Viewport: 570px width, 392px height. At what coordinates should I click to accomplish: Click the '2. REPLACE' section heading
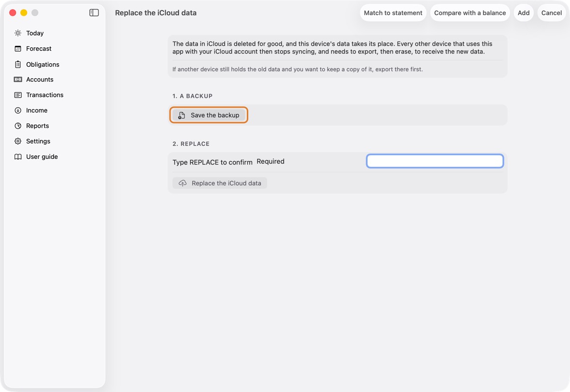(191, 144)
